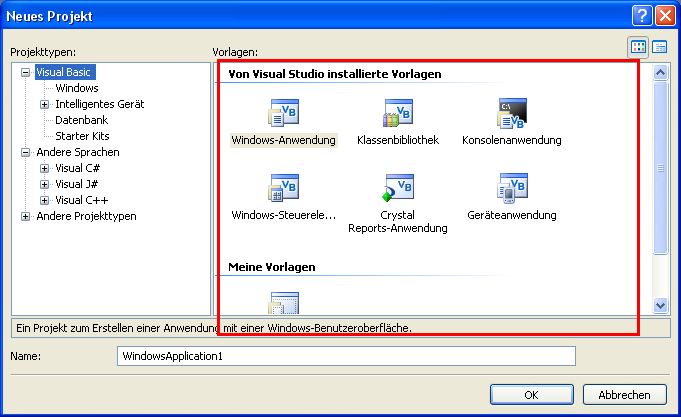Click the OK button
This screenshot has width=681, height=417.
pyautogui.click(x=532, y=395)
